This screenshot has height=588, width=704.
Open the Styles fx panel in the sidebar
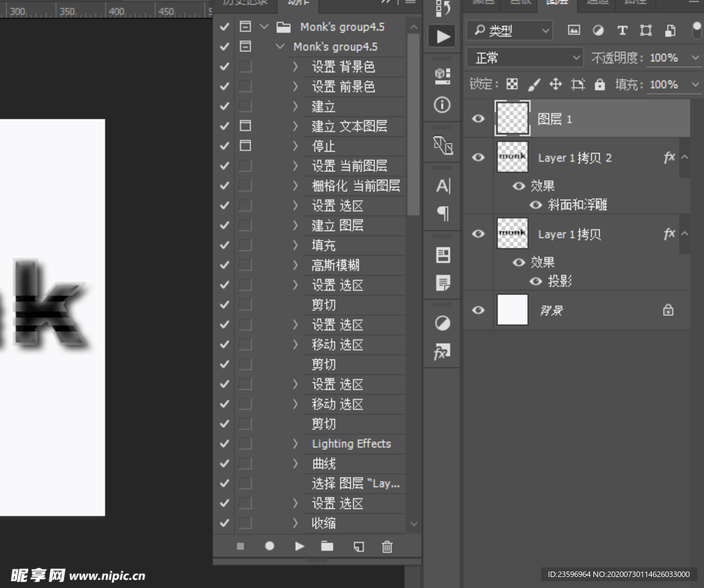pos(442,352)
